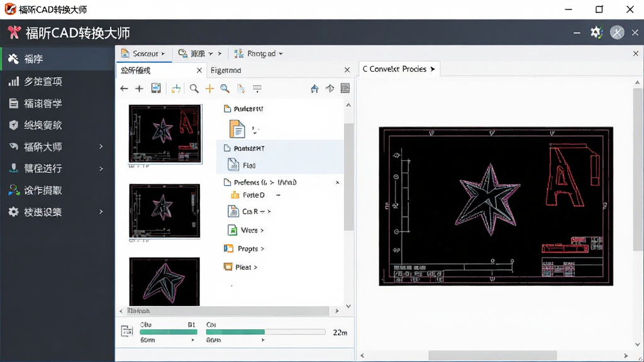The height and width of the screenshot is (362, 644).
Task: Click the vertical scrollbar beside the file list
Action: coord(348,177)
